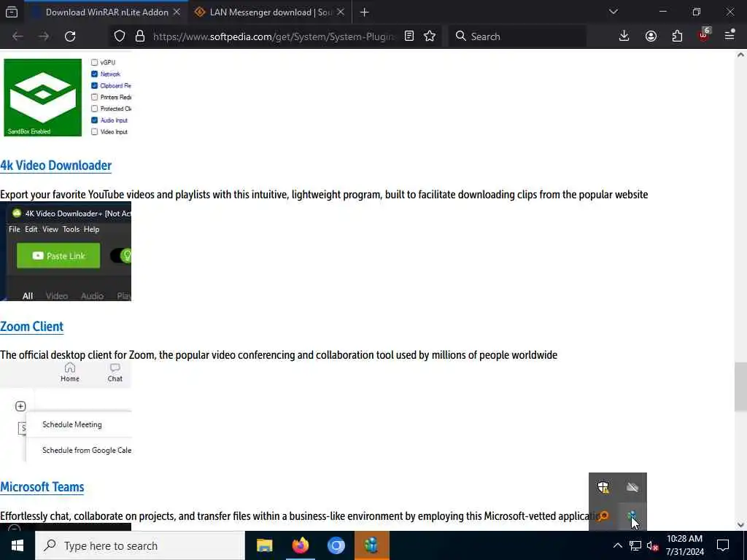Open Firefox application menu
This screenshot has height=560, width=747.
[729, 36]
